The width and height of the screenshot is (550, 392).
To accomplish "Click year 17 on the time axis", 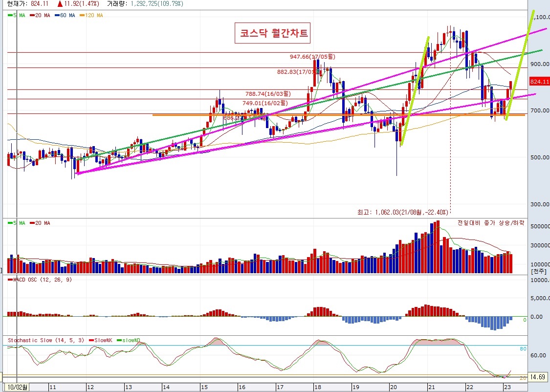I will pyautogui.click(x=280, y=388).
